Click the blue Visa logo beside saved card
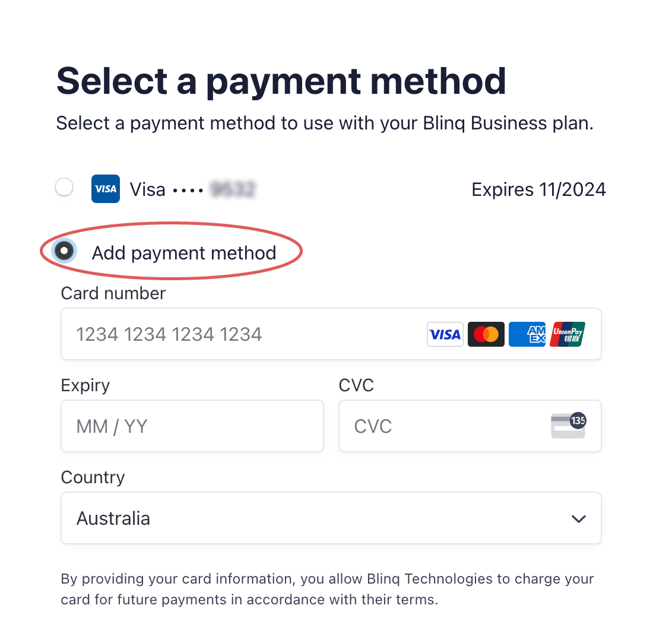672x621 pixels. (106, 189)
